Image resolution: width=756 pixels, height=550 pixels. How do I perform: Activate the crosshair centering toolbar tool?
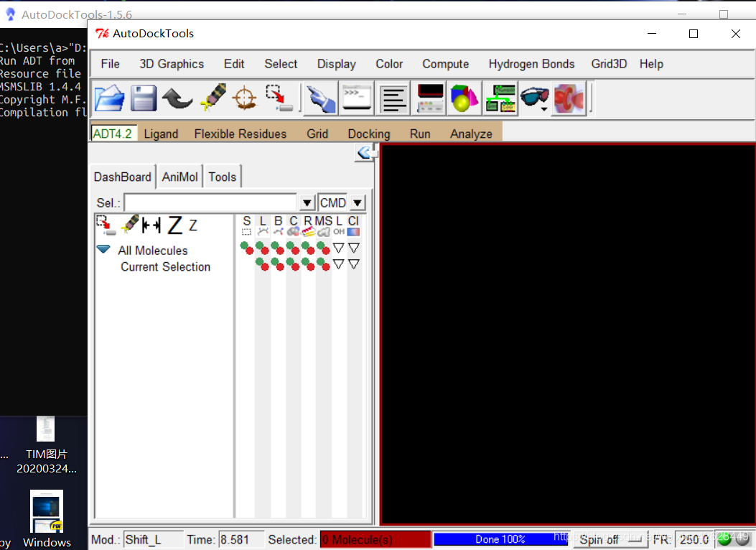[245, 98]
